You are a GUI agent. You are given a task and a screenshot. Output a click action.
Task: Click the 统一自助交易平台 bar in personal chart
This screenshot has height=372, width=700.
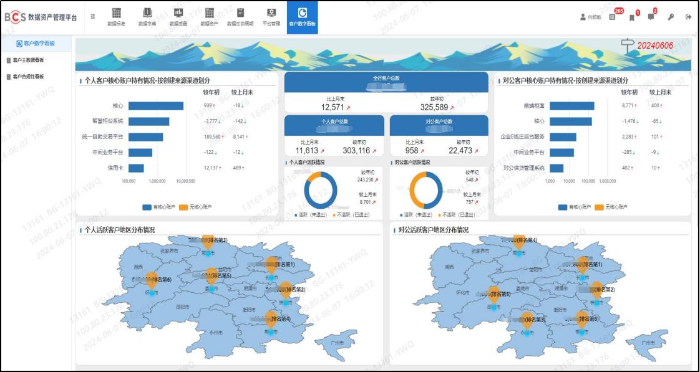[x=146, y=137]
